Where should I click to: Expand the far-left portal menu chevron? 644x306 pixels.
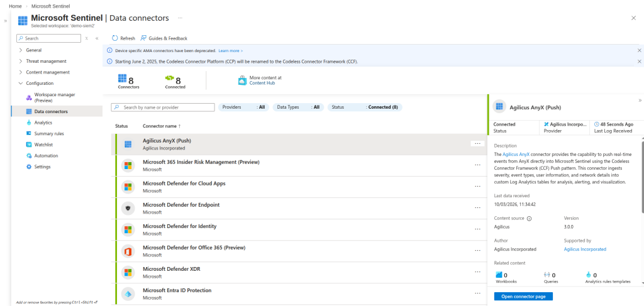5,21
